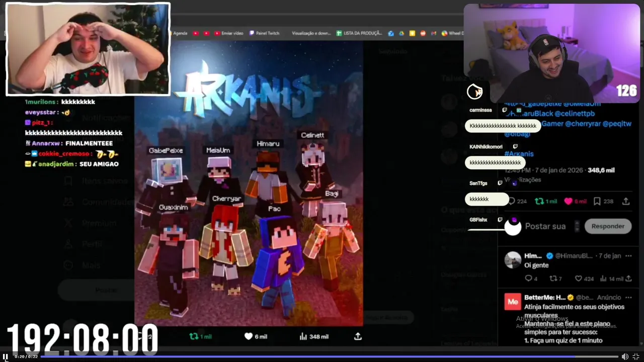Open the Agenda bookmark

pyautogui.click(x=180, y=33)
